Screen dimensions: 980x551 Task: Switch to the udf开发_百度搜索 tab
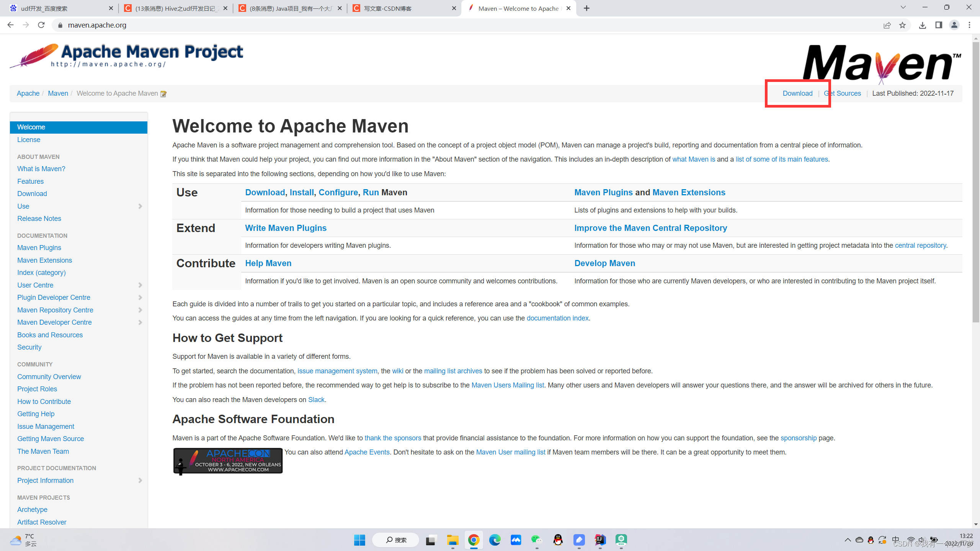pos(61,8)
